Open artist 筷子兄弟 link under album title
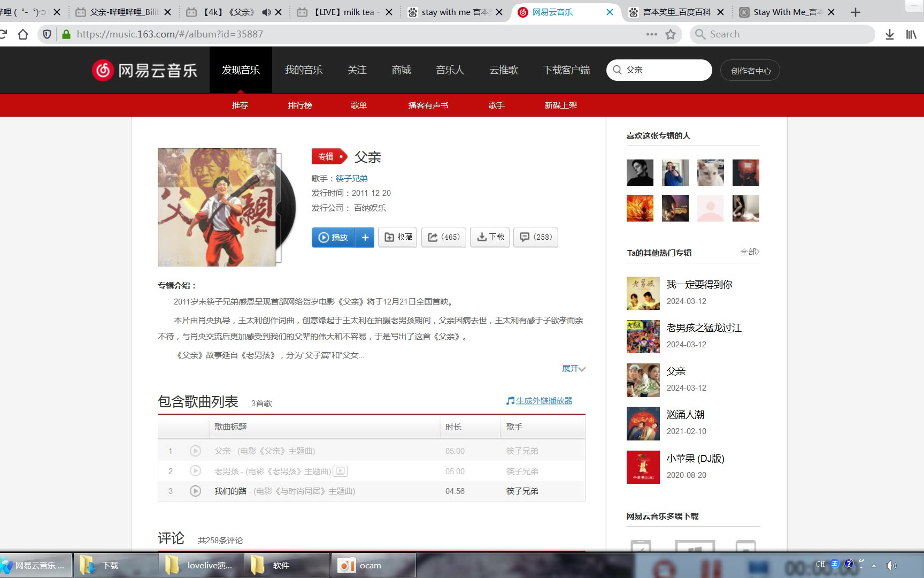 coord(351,178)
